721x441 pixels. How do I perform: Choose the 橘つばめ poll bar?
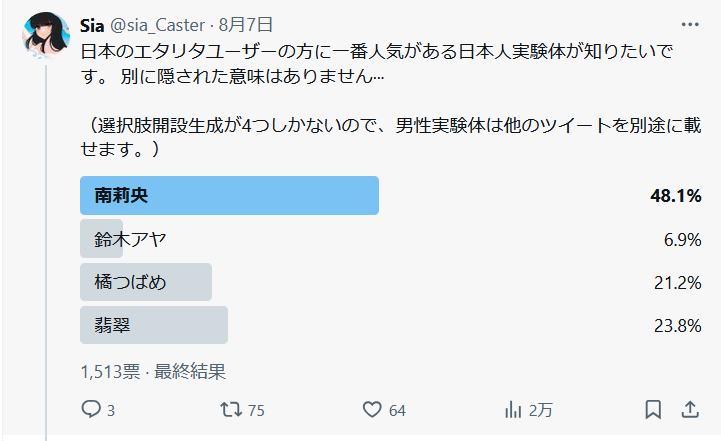click(x=146, y=282)
